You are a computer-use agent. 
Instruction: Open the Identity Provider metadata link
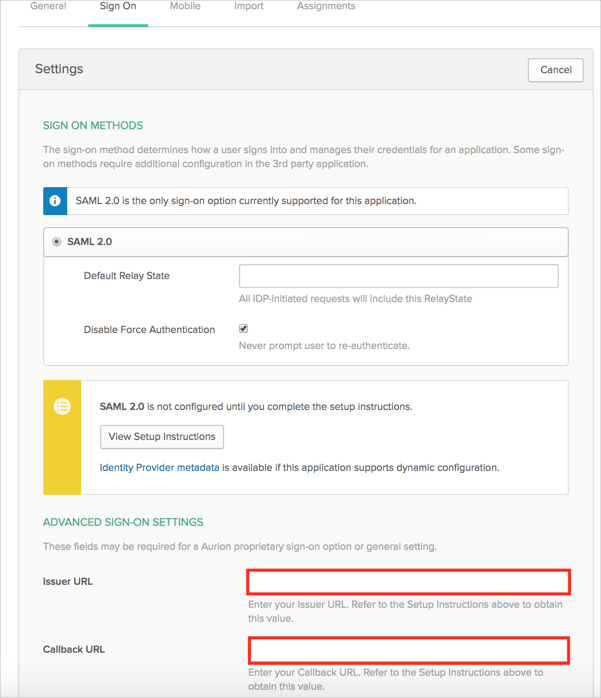pyautogui.click(x=159, y=467)
